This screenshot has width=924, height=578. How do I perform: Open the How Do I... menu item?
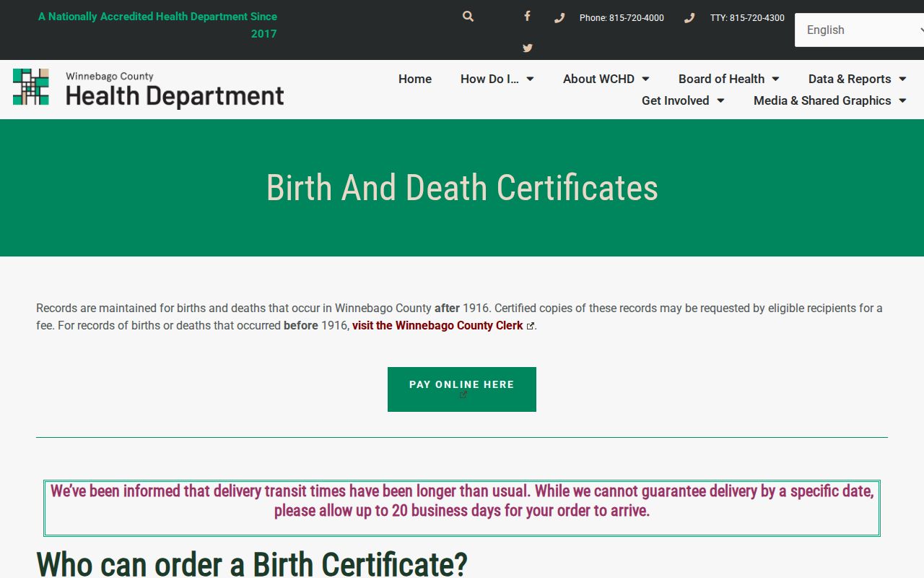[489, 79]
